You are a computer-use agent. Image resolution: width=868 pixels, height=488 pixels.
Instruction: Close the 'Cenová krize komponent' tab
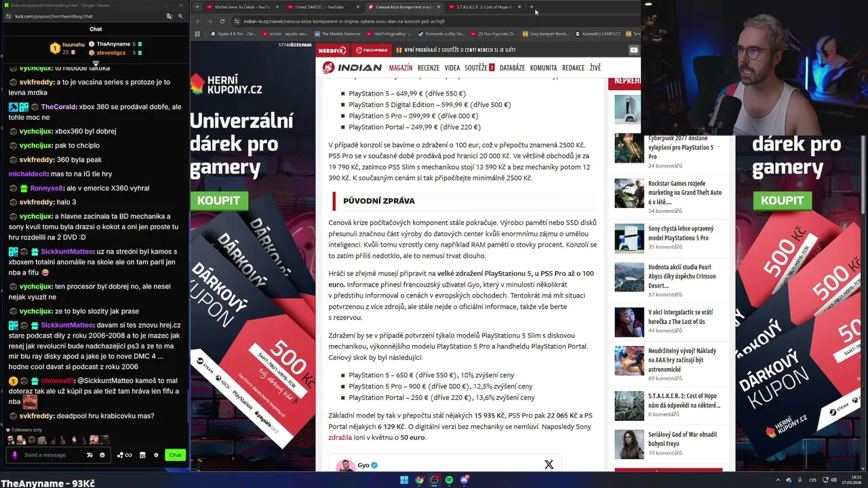click(x=439, y=7)
